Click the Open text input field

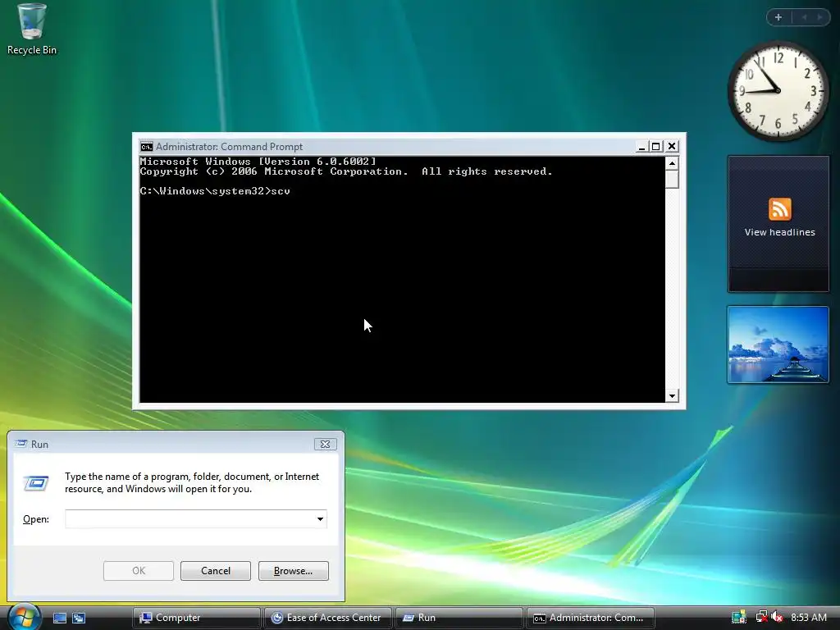click(x=196, y=518)
